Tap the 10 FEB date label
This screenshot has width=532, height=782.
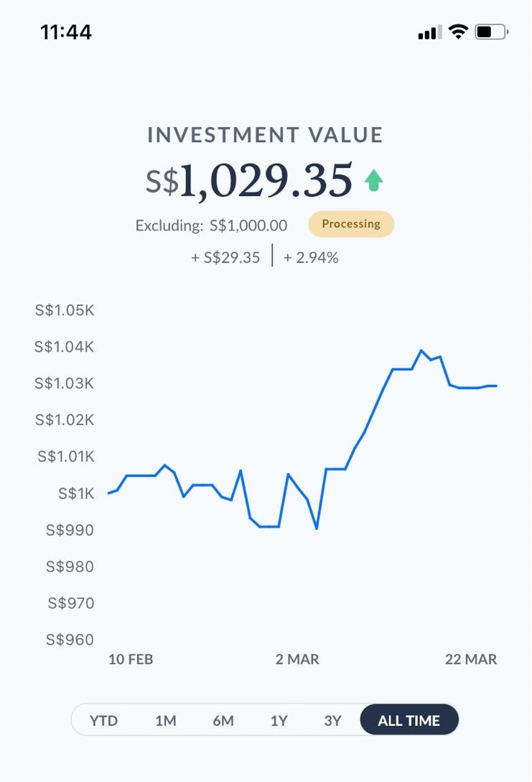point(131,659)
